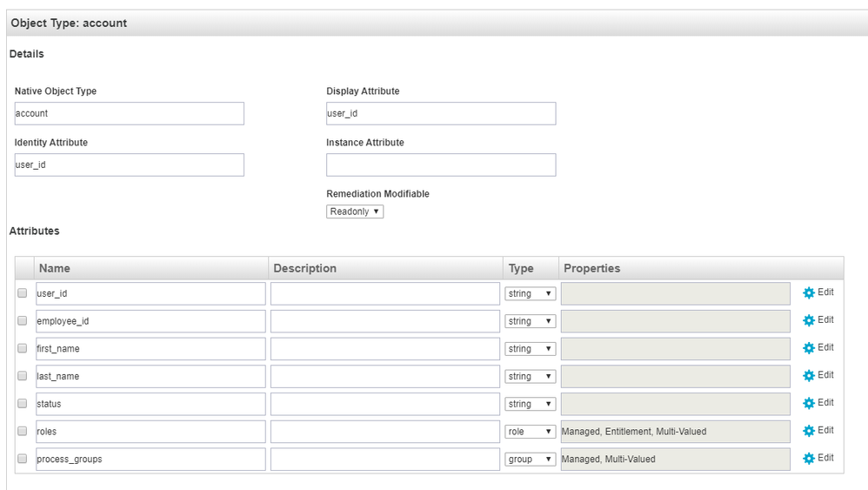Expand the group Type dropdown for process_groups
The height and width of the screenshot is (490, 868).
530,460
